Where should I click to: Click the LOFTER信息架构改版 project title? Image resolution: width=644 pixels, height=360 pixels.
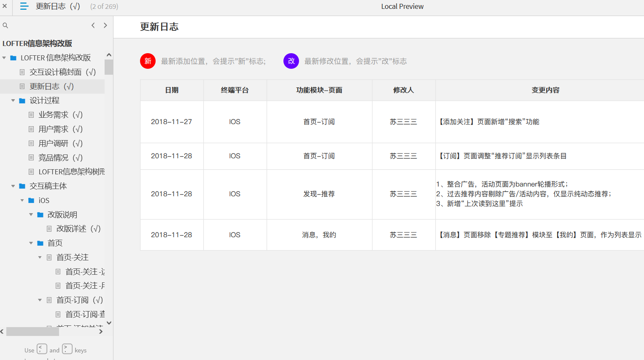[37, 43]
